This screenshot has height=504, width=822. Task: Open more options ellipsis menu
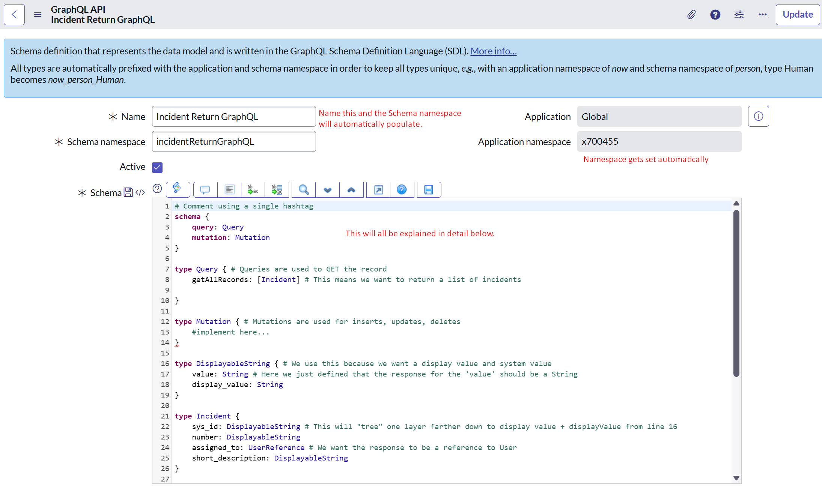point(762,15)
